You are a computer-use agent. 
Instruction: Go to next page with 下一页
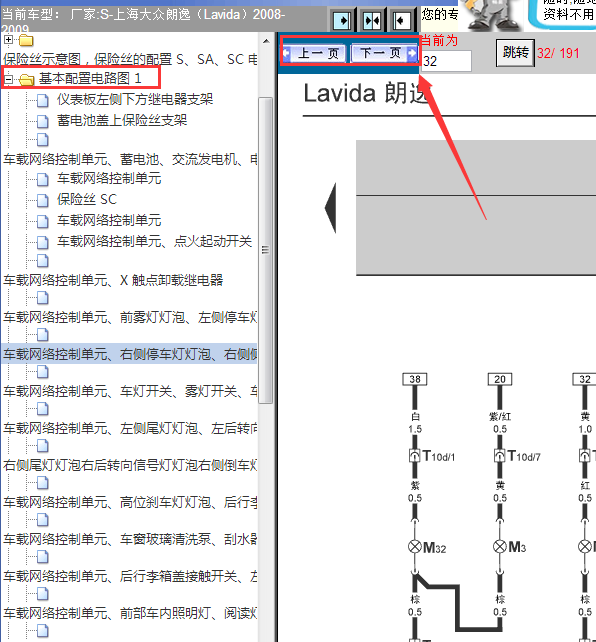pos(384,53)
